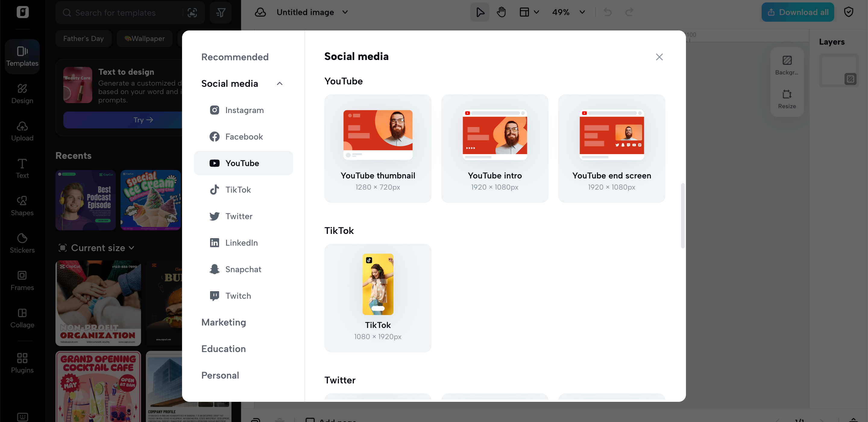Image resolution: width=868 pixels, height=422 pixels.
Task: Open the Design panel
Action: click(22, 94)
